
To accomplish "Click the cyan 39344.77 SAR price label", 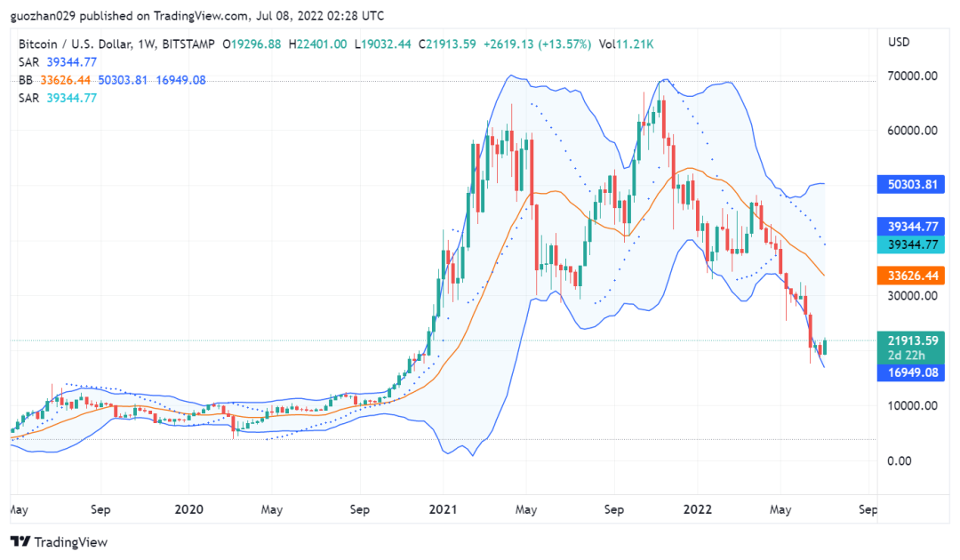I will pos(910,244).
